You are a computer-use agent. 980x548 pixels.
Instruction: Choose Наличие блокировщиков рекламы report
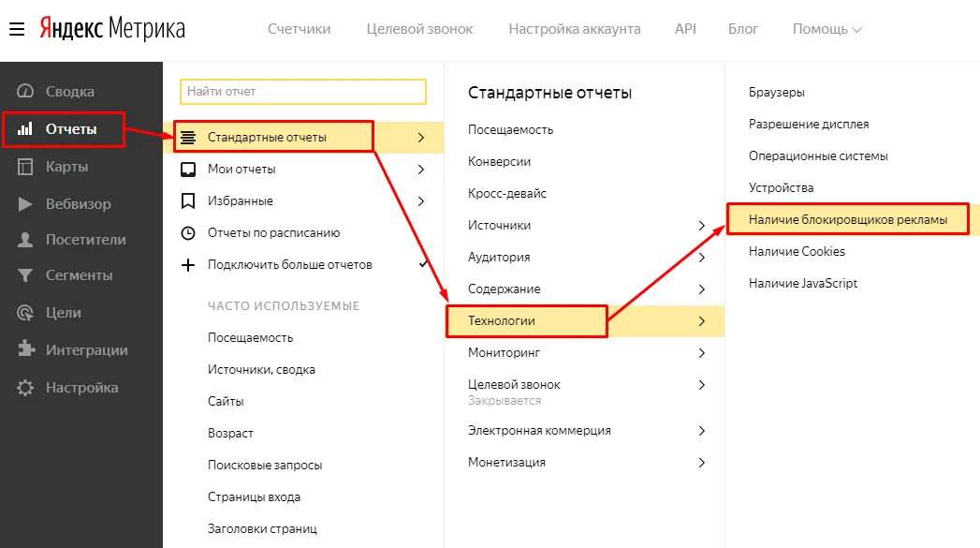pos(847,219)
